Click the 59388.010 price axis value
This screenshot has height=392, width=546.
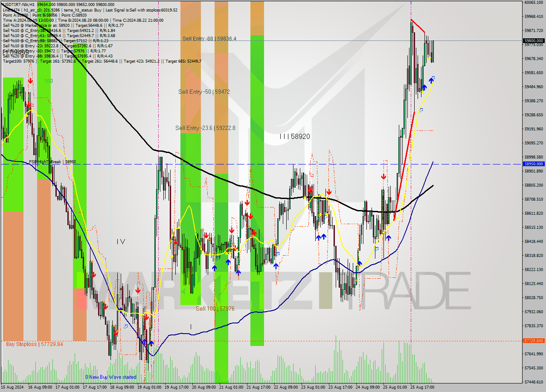point(534,101)
